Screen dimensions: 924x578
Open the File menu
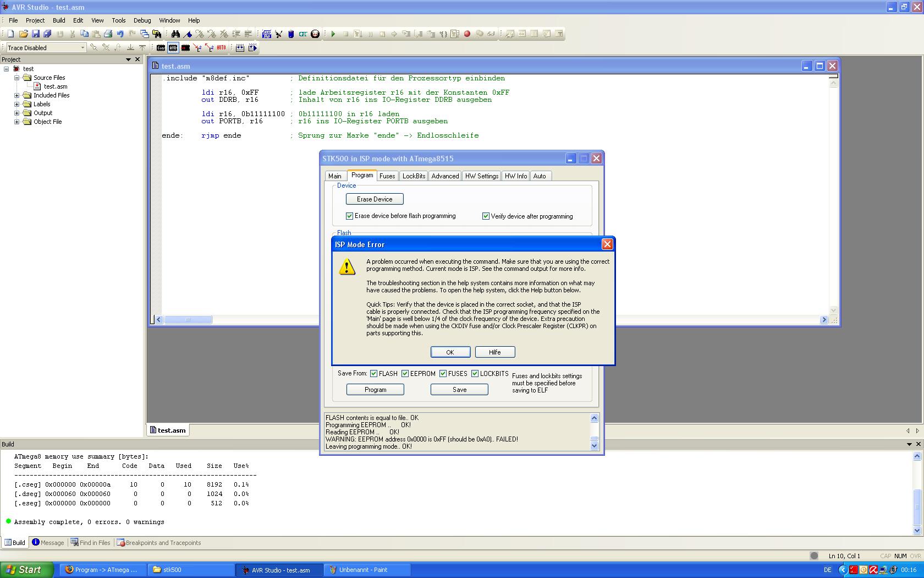coord(13,20)
